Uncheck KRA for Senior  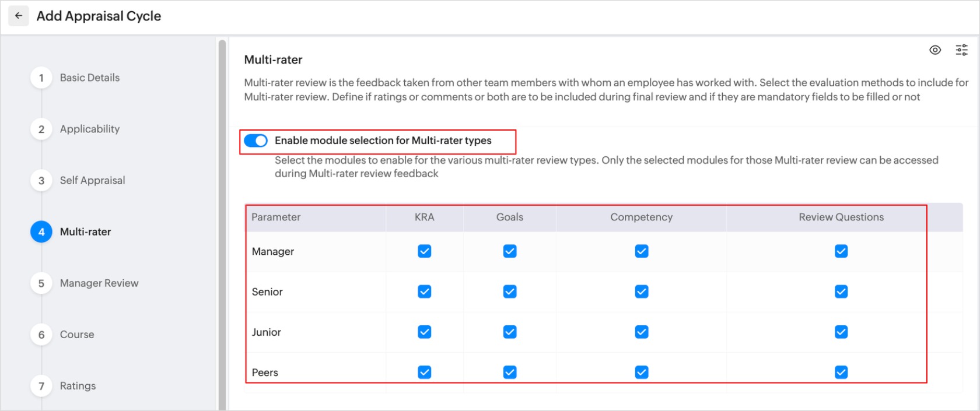[x=425, y=291]
